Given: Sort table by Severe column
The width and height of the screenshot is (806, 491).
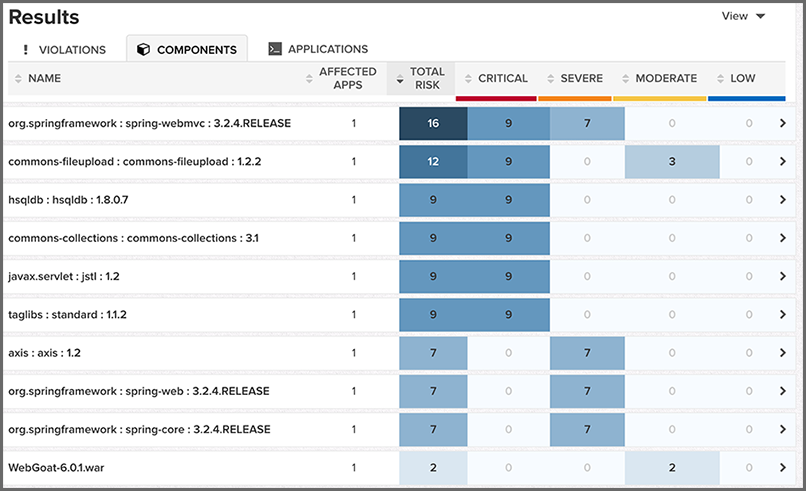Looking at the screenshot, I should click(551, 78).
